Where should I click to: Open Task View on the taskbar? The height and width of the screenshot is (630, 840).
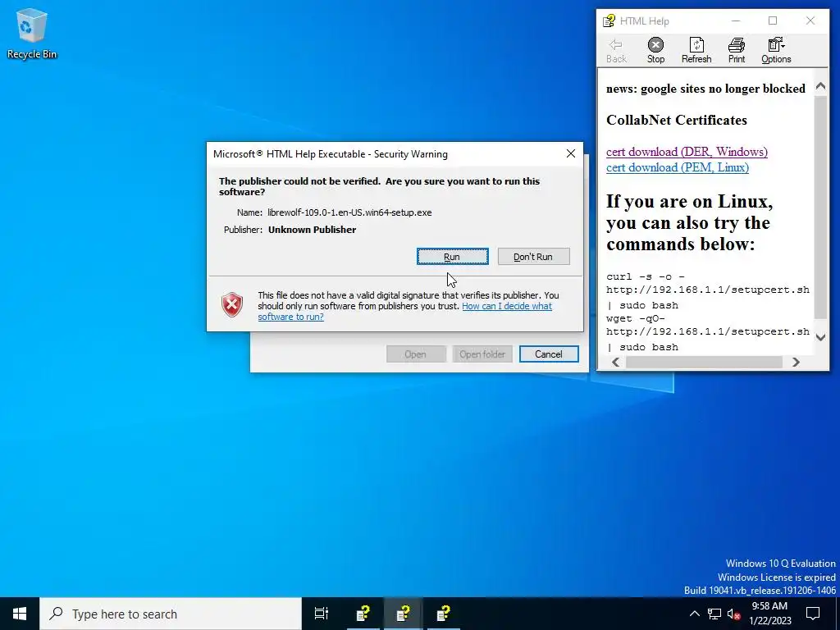pyautogui.click(x=322, y=614)
